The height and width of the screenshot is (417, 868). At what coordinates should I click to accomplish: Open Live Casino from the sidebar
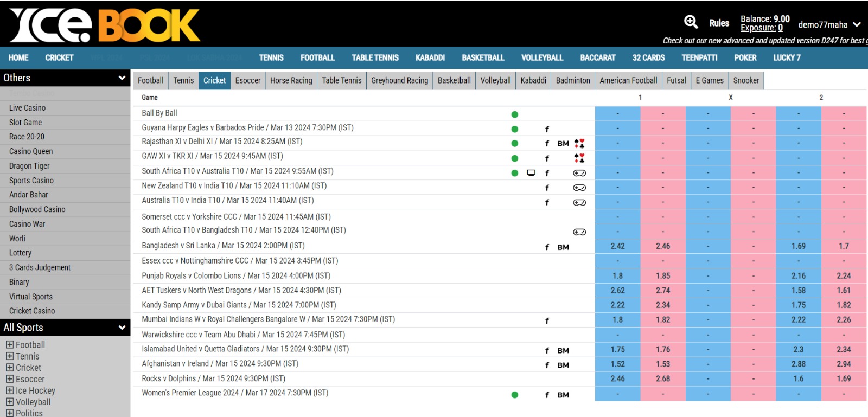pos(27,108)
